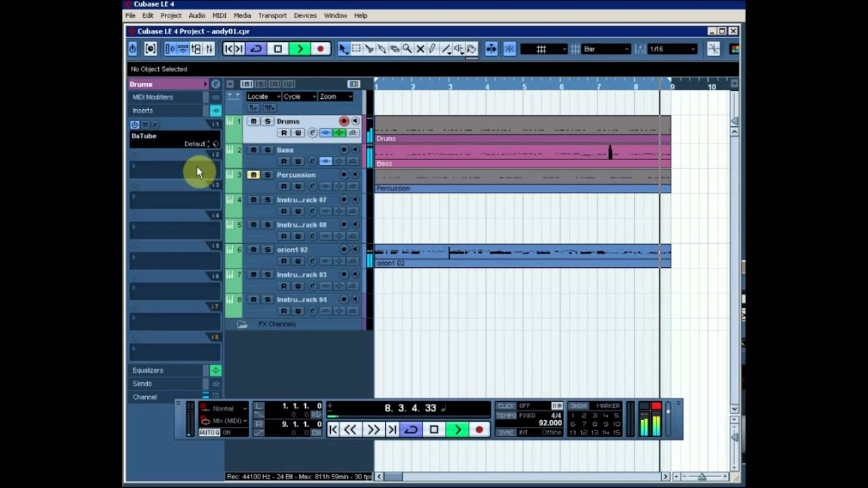The width and height of the screenshot is (868, 488).
Task: Toggle DaTube insert power button
Action: tap(134, 125)
